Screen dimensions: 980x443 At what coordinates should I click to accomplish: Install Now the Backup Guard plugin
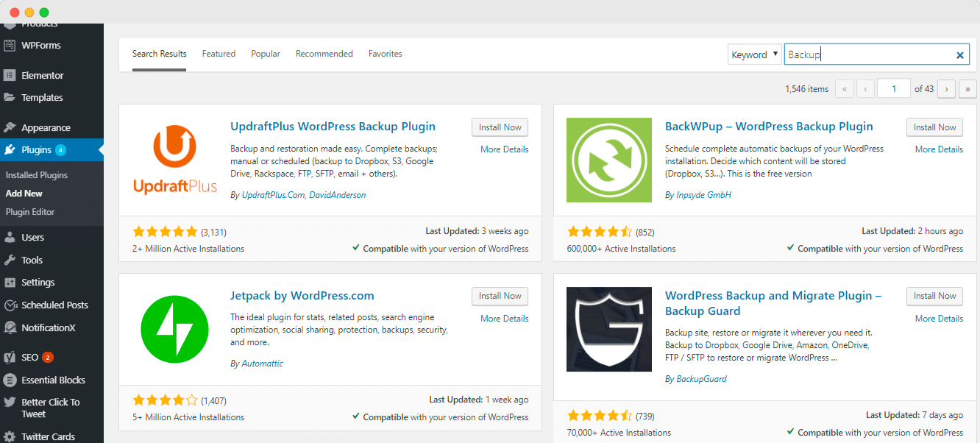pos(934,296)
